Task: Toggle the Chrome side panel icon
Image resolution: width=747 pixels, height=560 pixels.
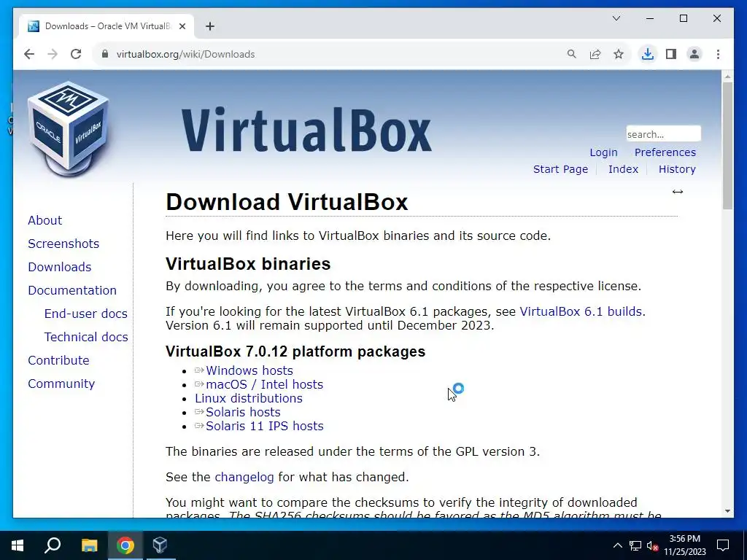Action: coord(671,54)
